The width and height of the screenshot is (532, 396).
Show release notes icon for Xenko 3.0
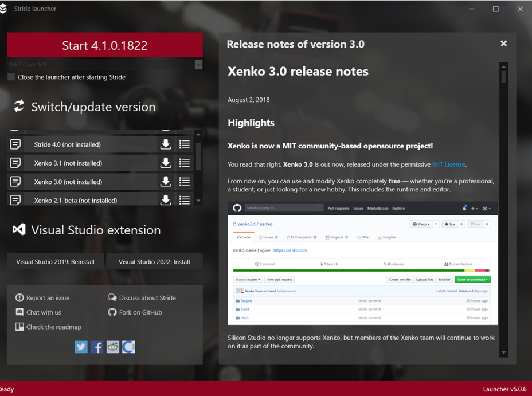pos(184,182)
